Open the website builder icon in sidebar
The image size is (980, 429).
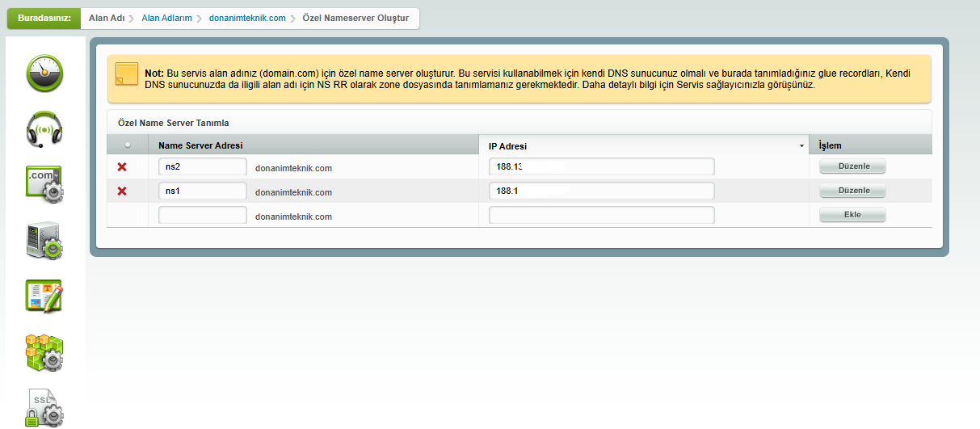pos(45,297)
